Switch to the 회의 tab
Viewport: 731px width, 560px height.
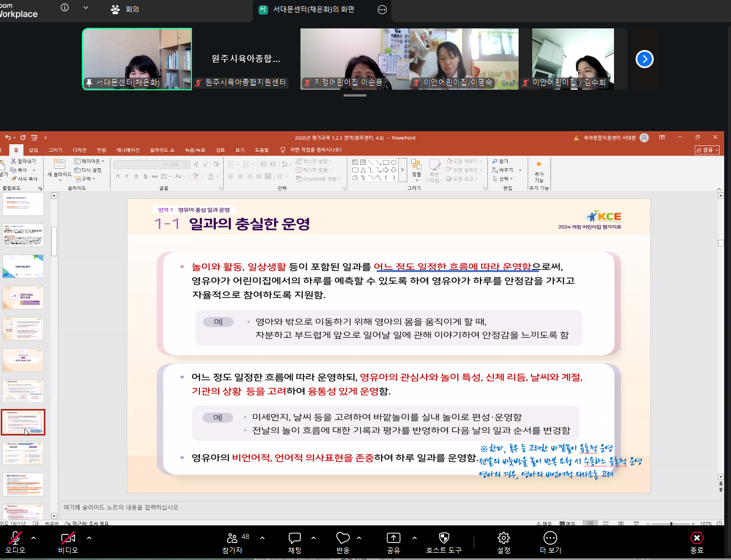125,9
